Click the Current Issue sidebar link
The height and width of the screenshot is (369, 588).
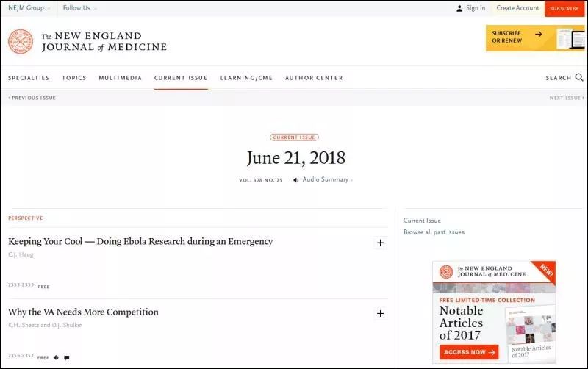click(x=422, y=221)
